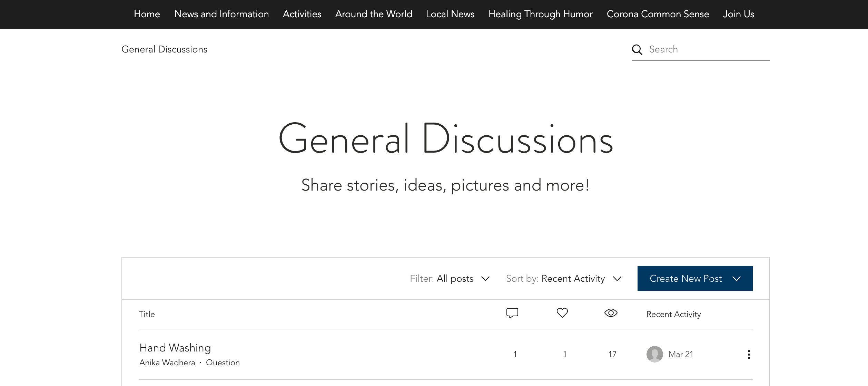Click Join Us in the navigation
868x386 pixels.
738,14
